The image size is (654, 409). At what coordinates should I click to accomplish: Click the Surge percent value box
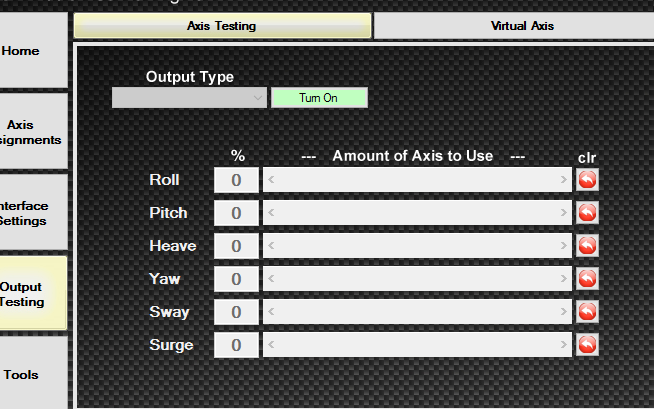pyautogui.click(x=237, y=345)
